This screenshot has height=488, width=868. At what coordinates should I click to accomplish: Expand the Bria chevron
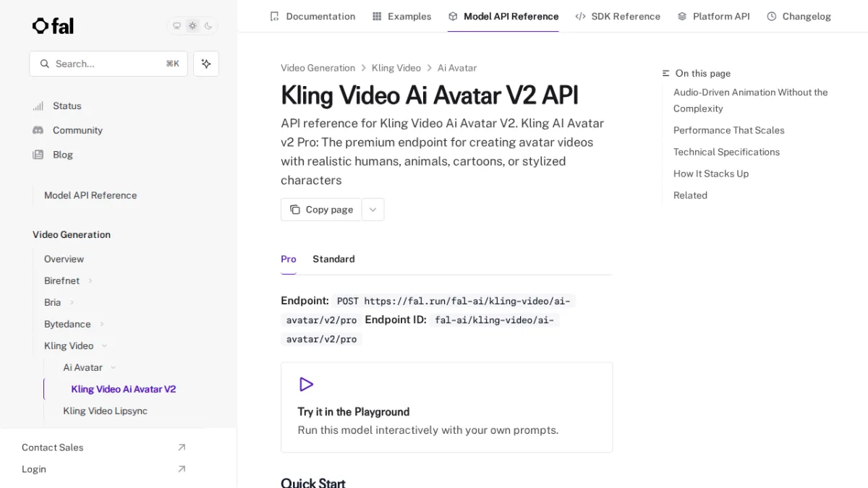click(x=72, y=302)
